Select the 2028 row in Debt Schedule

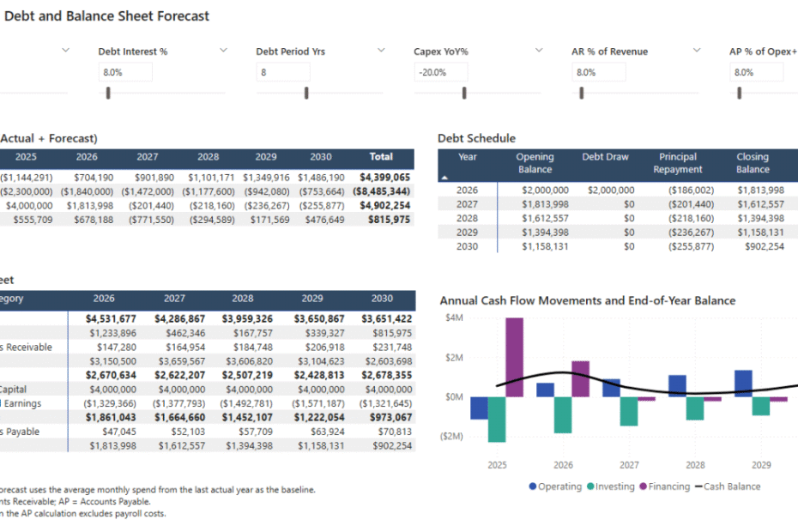(x=601, y=216)
